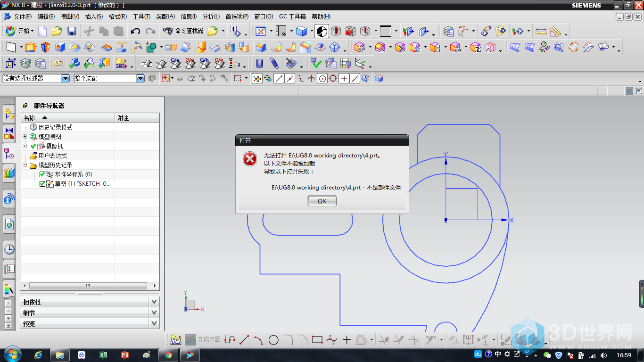This screenshot has height=362, width=644.
Task: Select the sketch Circle tool
Action: [x=273, y=339]
